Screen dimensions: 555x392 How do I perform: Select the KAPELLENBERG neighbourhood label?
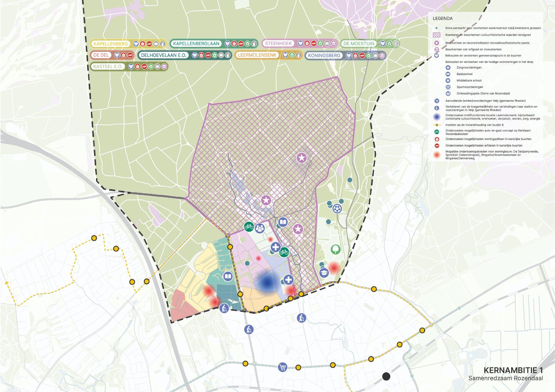[111, 44]
